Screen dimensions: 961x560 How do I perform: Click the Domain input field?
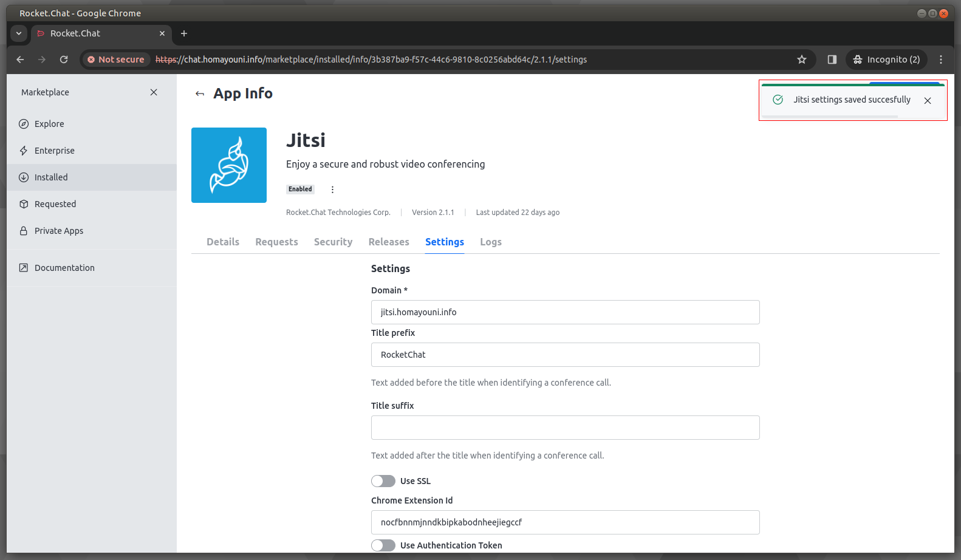click(x=566, y=312)
